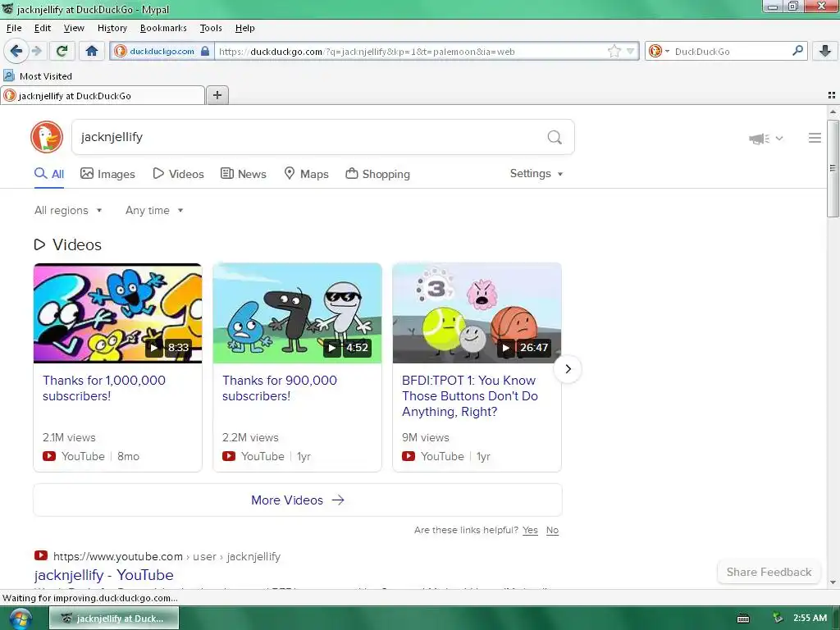Viewport: 840px width, 630px height.
Task: Open the Help menu
Action: point(244,28)
